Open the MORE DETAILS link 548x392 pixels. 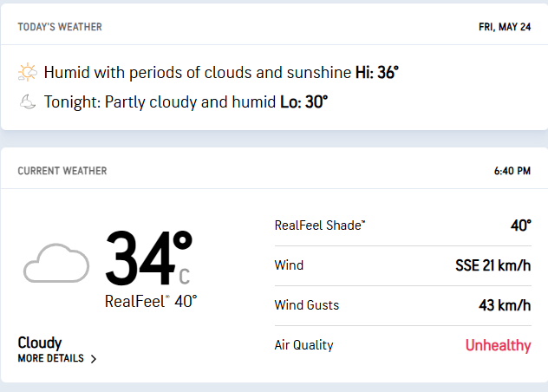coord(51,358)
